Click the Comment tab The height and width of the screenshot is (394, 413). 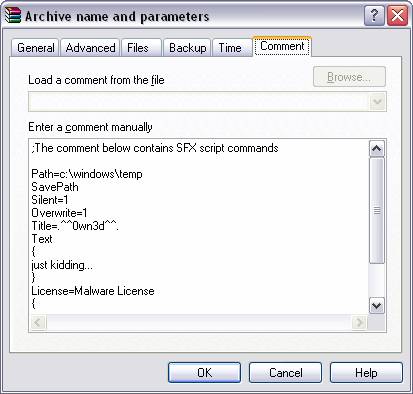pos(282,46)
